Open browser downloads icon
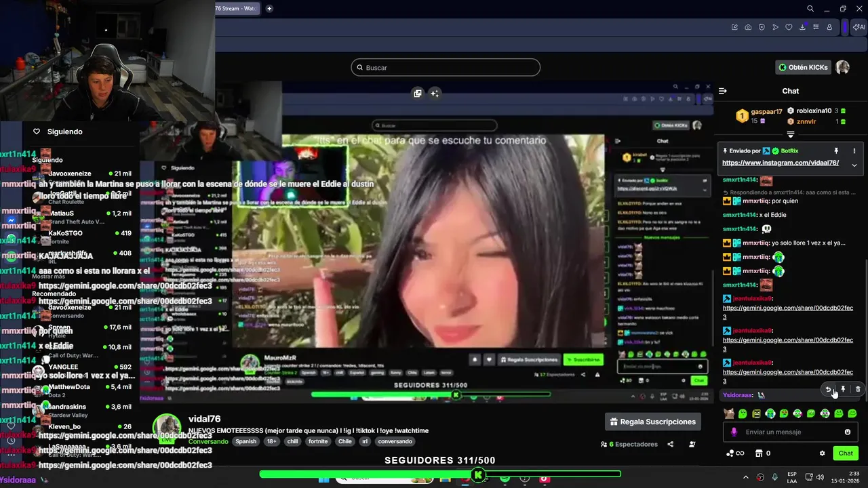The height and width of the screenshot is (488, 868). pyautogui.click(x=802, y=27)
